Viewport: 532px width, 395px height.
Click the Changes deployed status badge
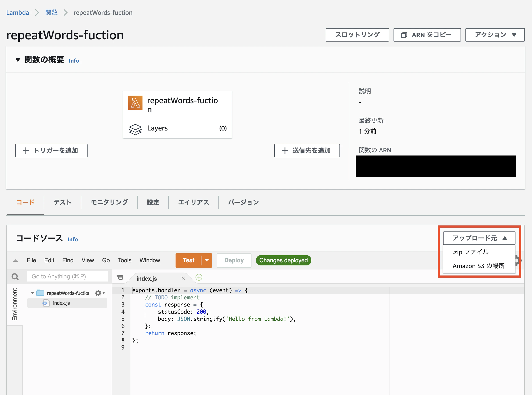(x=283, y=260)
